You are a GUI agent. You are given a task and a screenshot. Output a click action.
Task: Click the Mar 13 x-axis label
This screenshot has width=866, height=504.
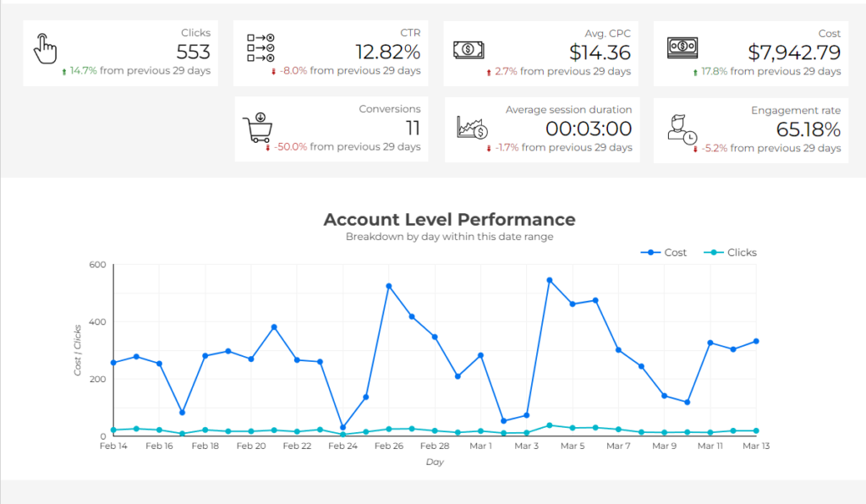coord(755,446)
